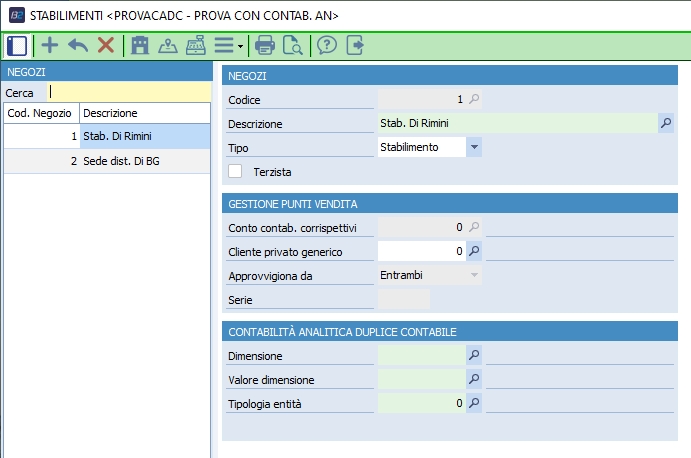Open print preview with magnifier page icon
The width and height of the screenshot is (691, 458).
pos(292,45)
